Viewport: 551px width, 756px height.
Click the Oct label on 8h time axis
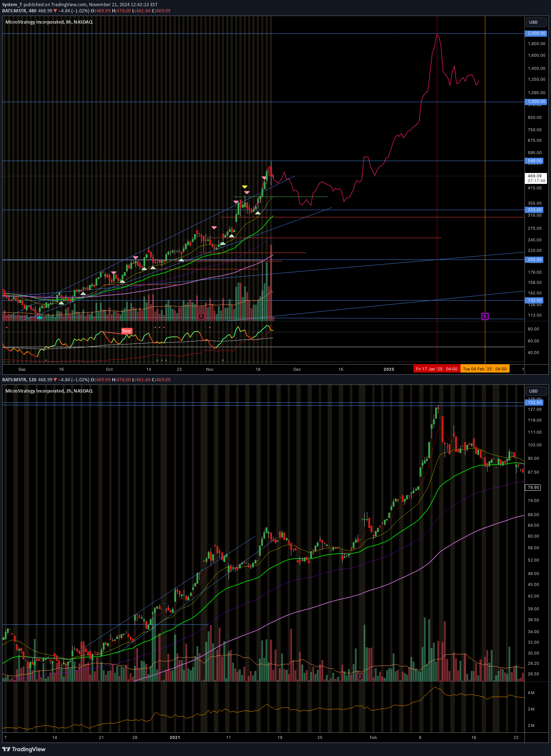(x=109, y=369)
